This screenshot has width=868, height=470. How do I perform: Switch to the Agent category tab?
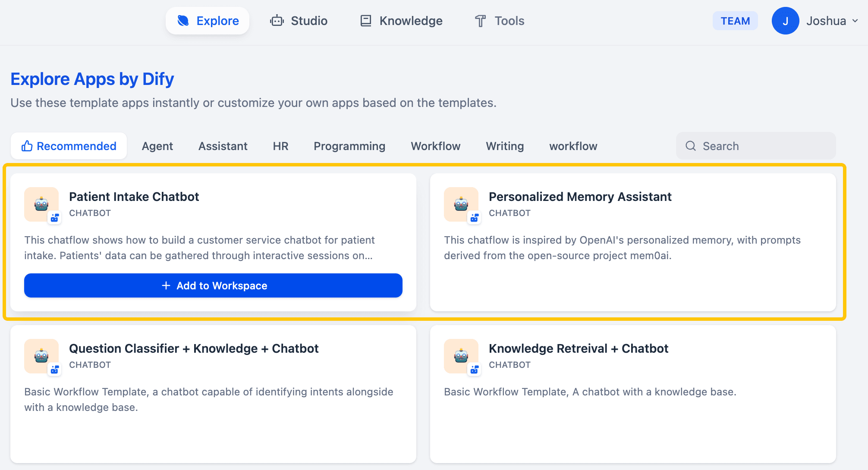(157, 146)
